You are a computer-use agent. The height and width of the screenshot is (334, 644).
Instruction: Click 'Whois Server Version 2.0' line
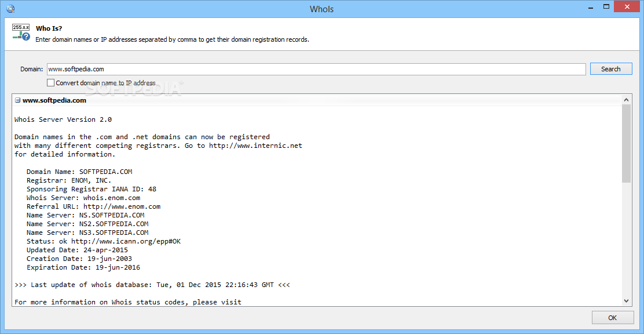63,119
